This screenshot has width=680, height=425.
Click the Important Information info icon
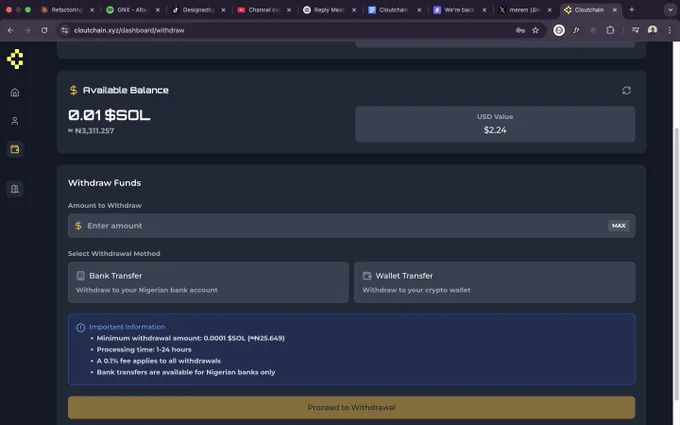(x=80, y=327)
